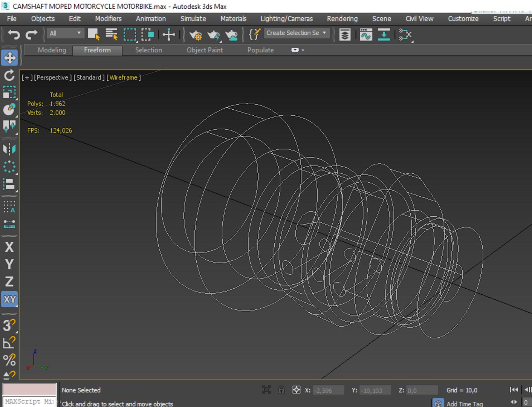The height and width of the screenshot is (407, 532).
Task: Open the [Perspective] viewport label menu
Action: click(53, 77)
